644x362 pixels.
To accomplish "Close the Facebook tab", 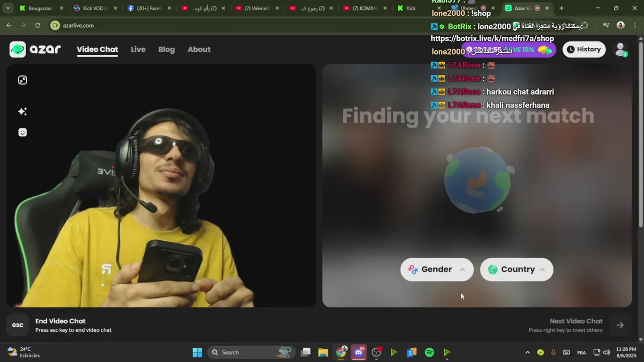I will coord(169,8).
